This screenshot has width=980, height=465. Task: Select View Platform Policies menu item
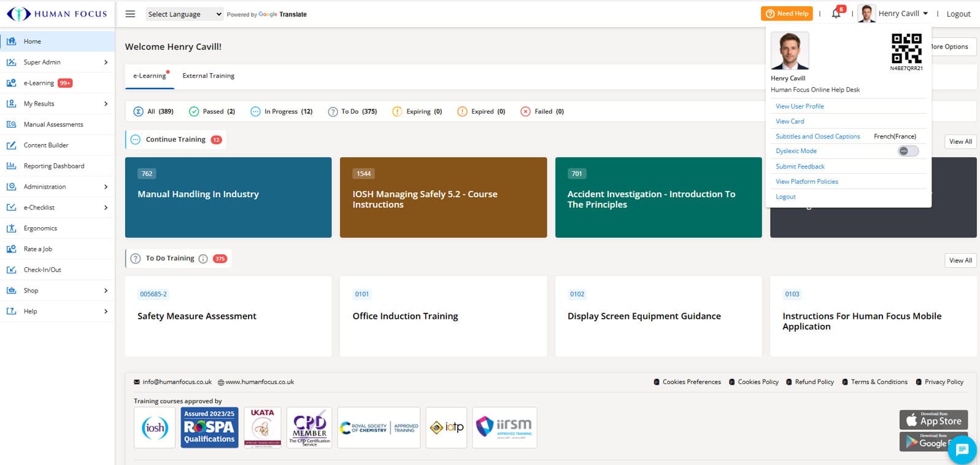coord(806,182)
